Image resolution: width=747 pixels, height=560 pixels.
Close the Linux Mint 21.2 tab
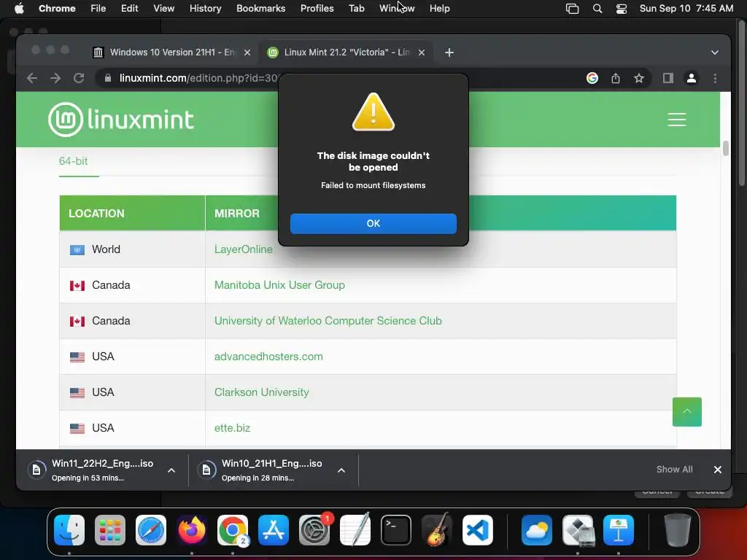[x=421, y=52]
